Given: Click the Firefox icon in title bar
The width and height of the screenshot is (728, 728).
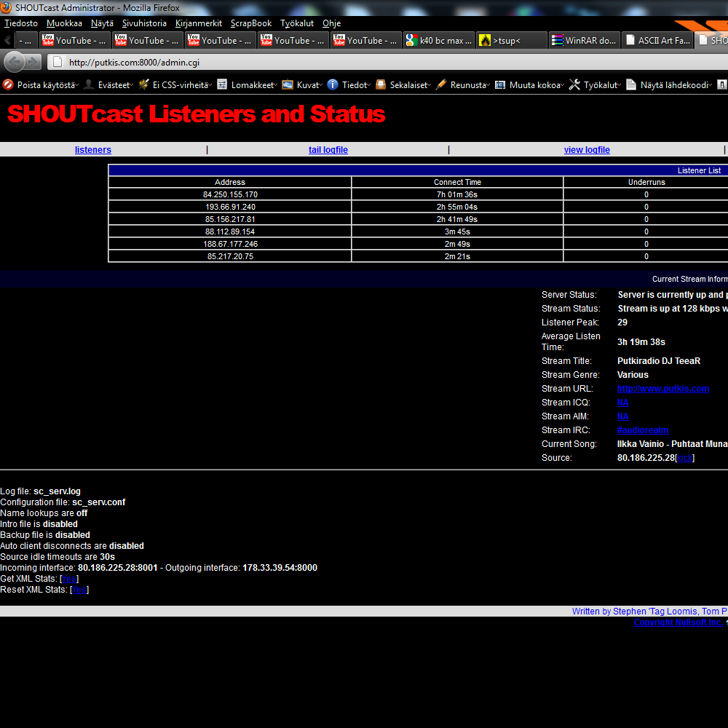Looking at the screenshot, I should point(6,7).
